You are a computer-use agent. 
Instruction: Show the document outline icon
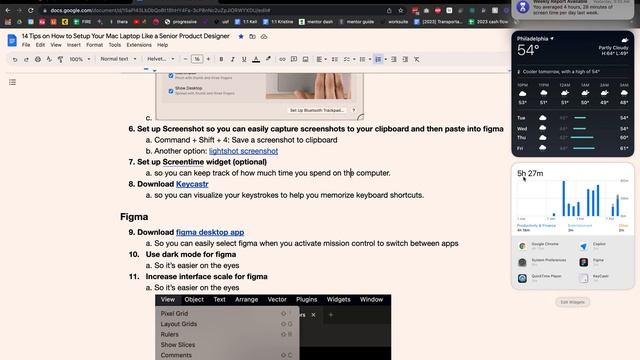click(x=13, y=82)
